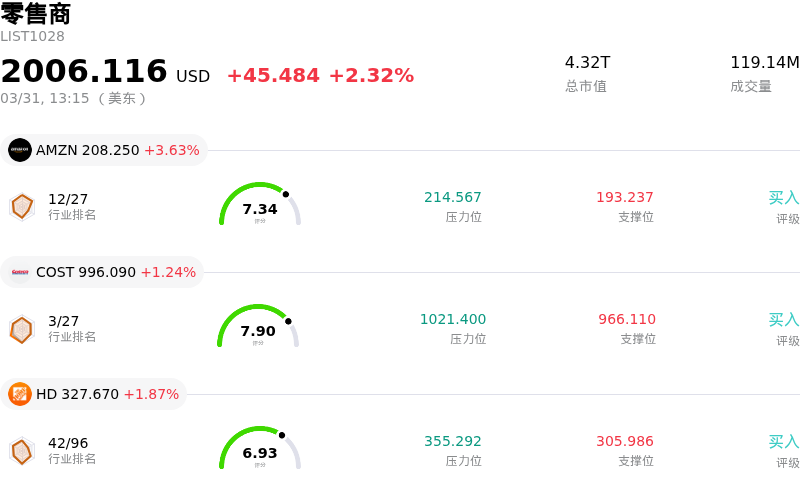Click COST support level 966.110
This screenshot has height=488, width=800.
pos(627,319)
